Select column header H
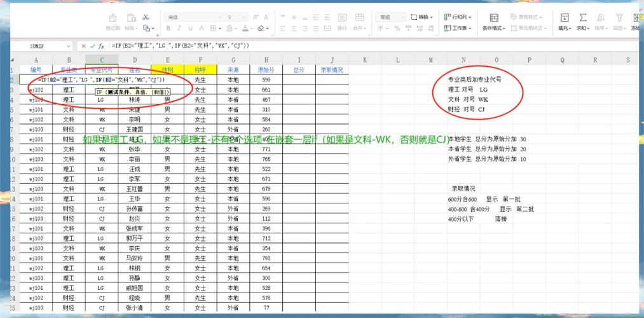644x318 pixels. [x=266, y=60]
